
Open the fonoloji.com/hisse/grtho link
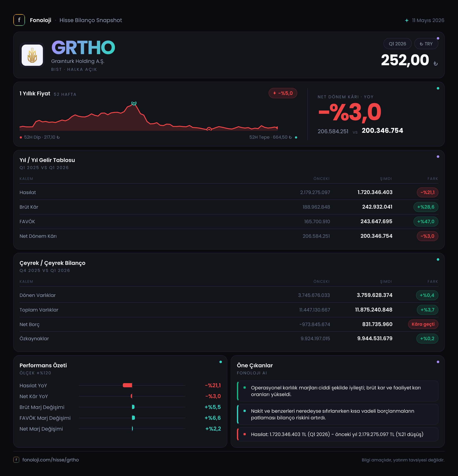[x=51, y=460]
